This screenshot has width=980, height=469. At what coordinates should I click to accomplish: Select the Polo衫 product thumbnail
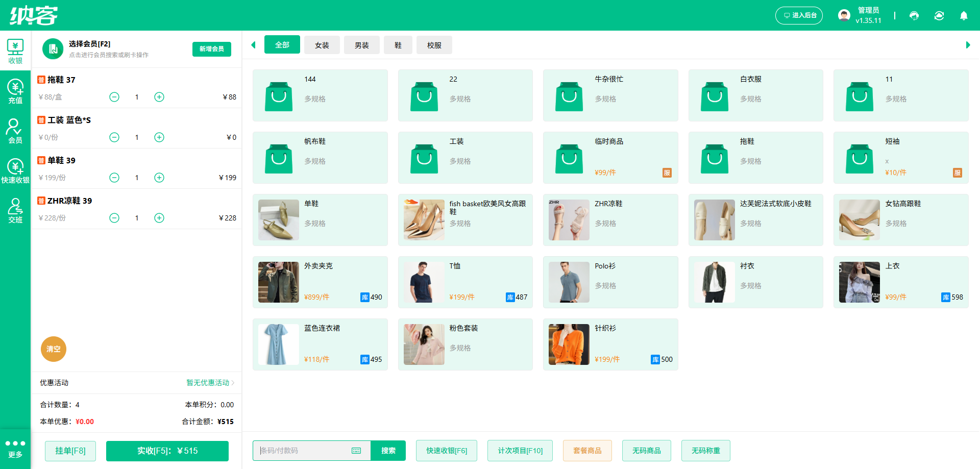pos(569,282)
